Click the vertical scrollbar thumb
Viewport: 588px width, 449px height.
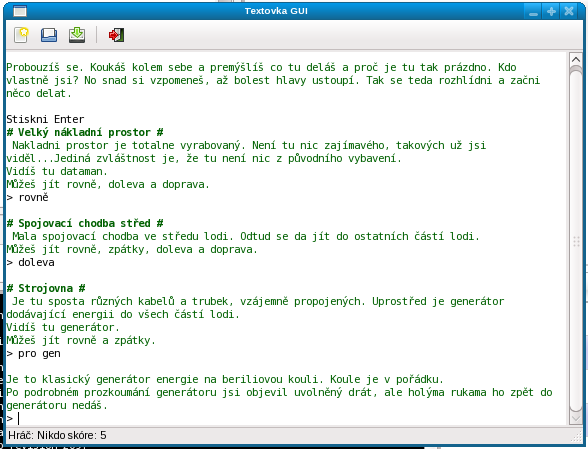point(575,239)
